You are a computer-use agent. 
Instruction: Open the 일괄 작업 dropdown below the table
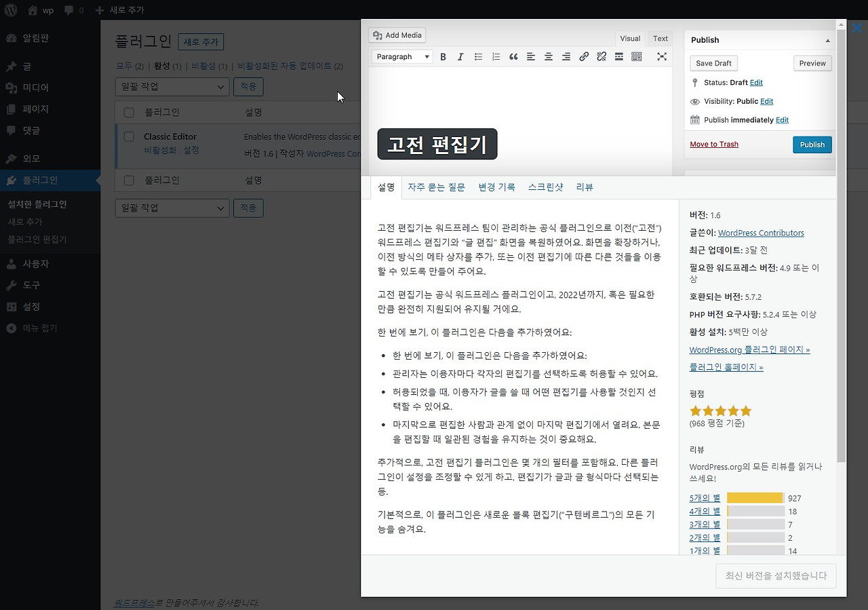click(172, 208)
